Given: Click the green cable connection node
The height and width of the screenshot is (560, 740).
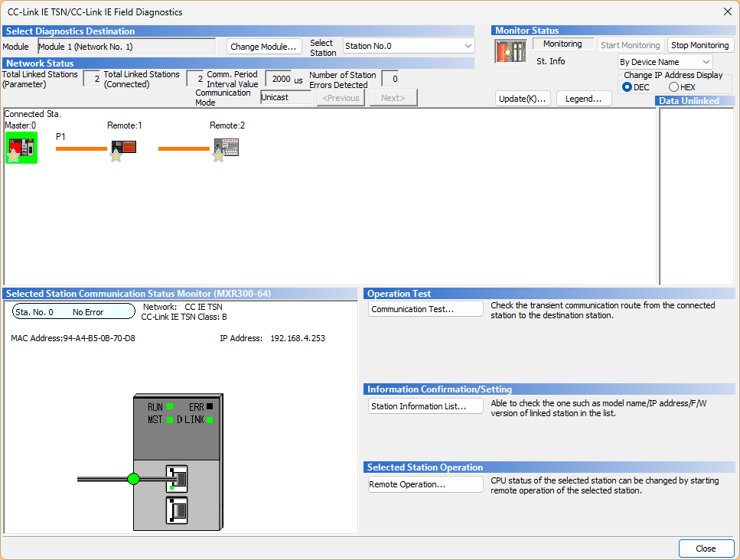Looking at the screenshot, I should [x=133, y=479].
